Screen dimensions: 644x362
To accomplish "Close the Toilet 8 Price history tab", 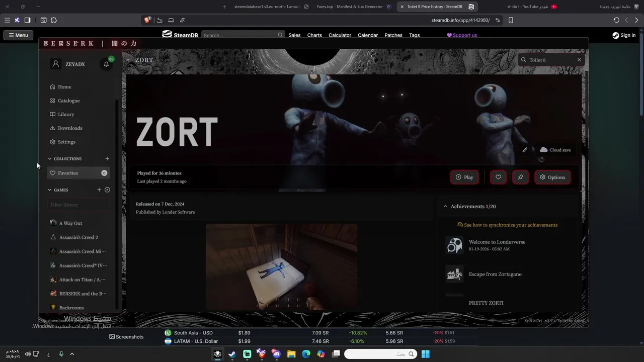I will click(x=402, y=7).
